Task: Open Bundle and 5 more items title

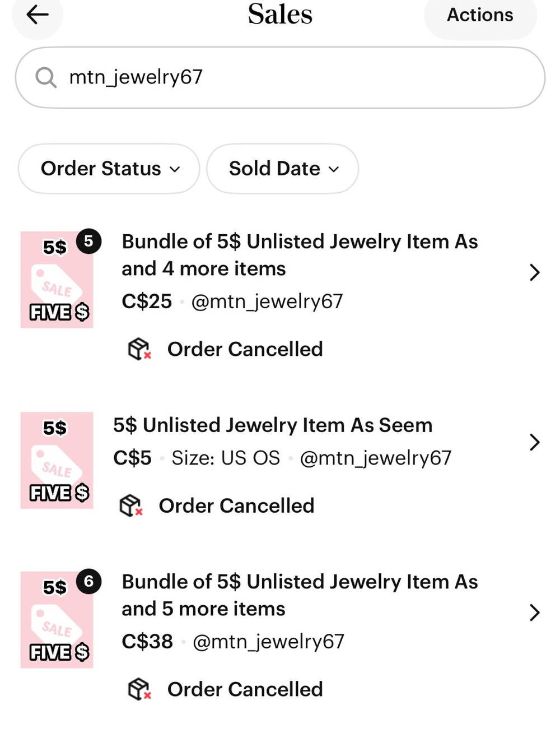Action: coord(300,595)
